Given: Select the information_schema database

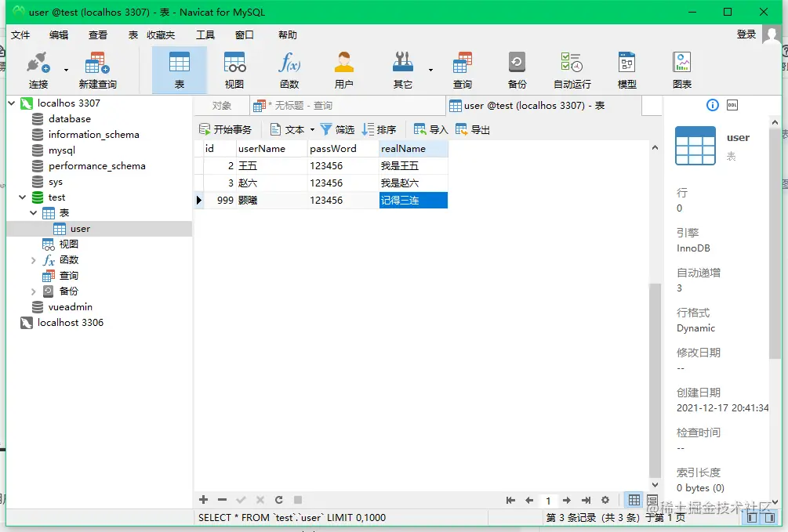Looking at the screenshot, I should point(93,135).
